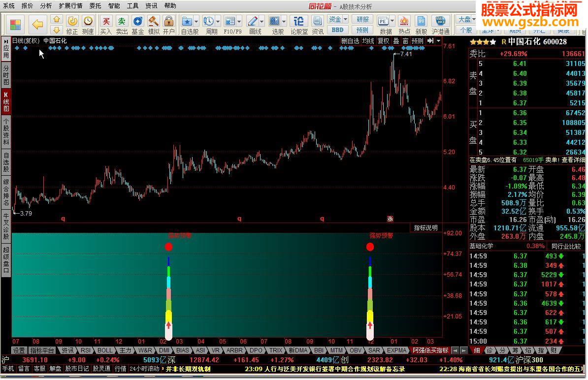The height and width of the screenshot is (380, 588).
Task: Toggle 超级盘口 in left sidebar
Action: (6, 261)
